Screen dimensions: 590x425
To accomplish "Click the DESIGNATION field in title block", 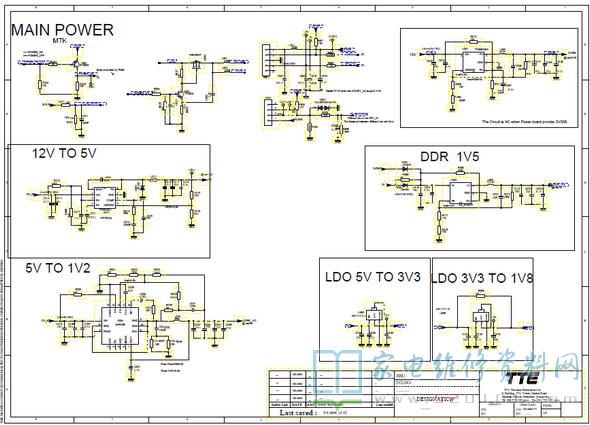I will coord(436,400).
